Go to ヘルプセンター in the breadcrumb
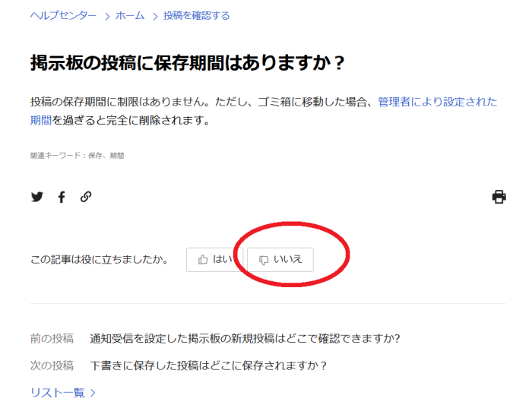 (x=63, y=16)
